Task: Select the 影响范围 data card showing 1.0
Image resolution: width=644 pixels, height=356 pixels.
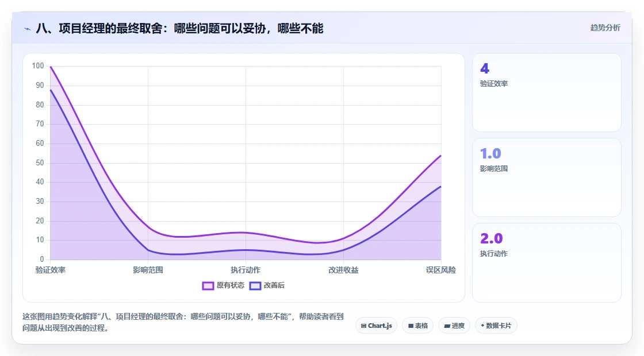Action: click(547, 177)
